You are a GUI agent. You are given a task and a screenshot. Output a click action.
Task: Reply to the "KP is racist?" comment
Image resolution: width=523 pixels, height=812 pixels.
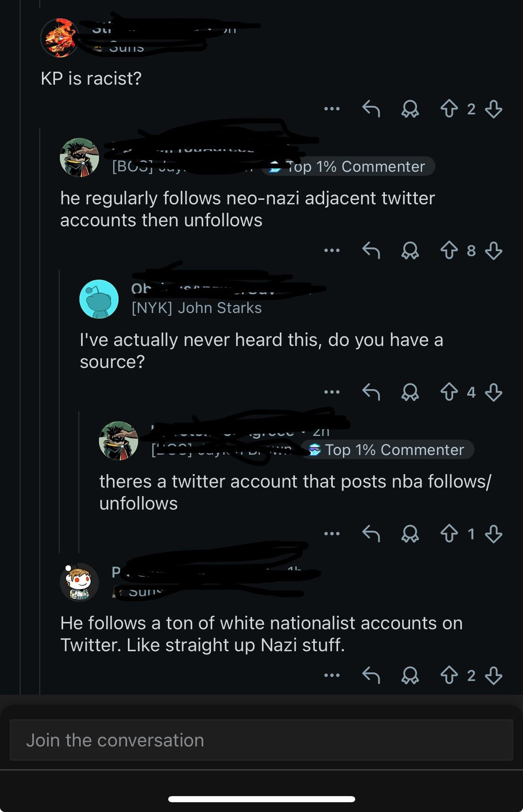tap(371, 109)
